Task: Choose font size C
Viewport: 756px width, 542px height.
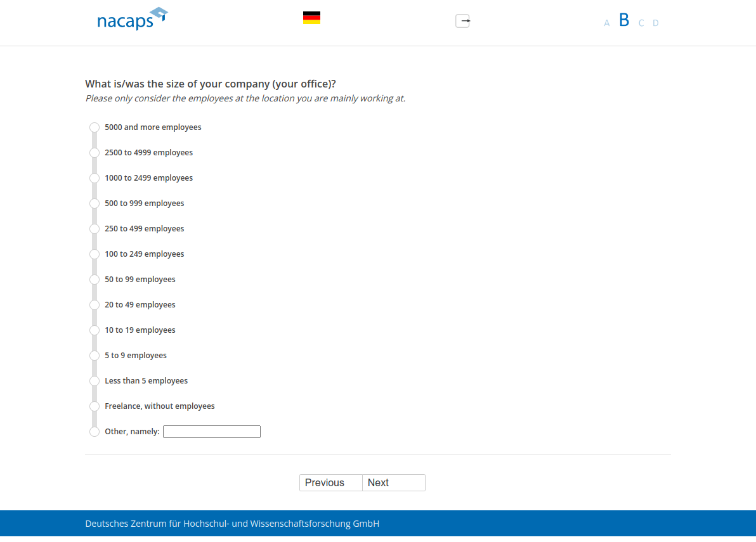Action: [x=641, y=23]
